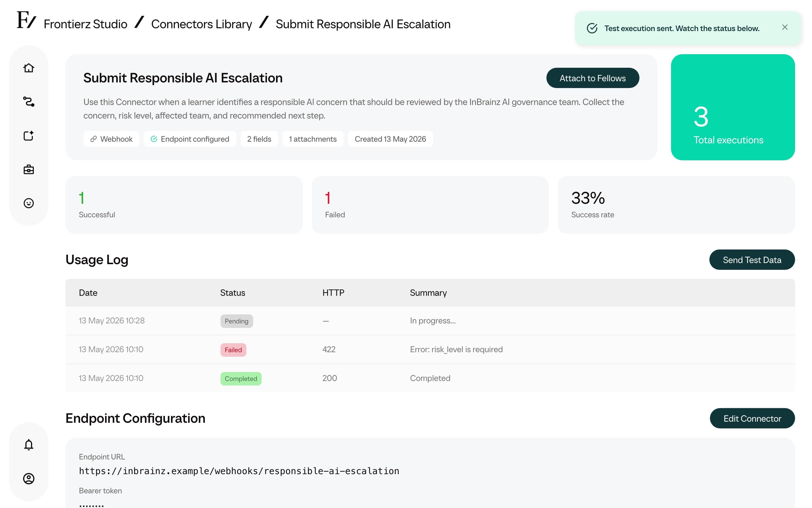The height and width of the screenshot is (508, 812).
Task: Click the 33% Success rate card
Action: (676, 205)
